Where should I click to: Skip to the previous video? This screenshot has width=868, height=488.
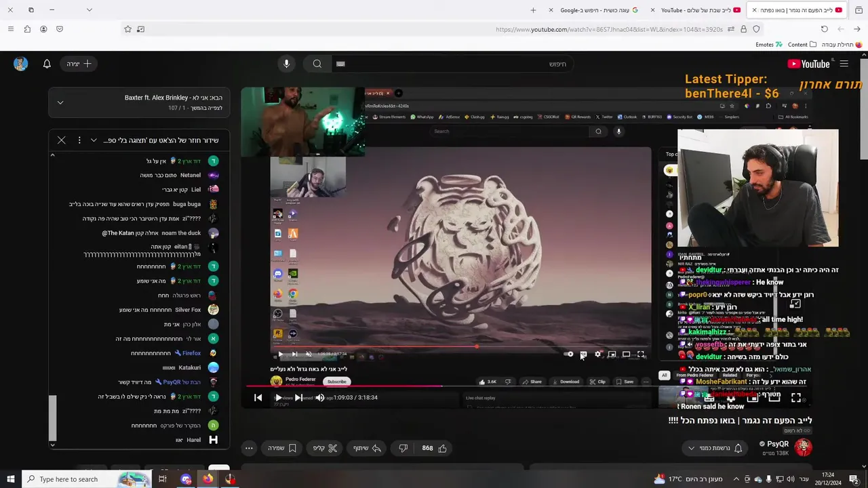coord(258,398)
